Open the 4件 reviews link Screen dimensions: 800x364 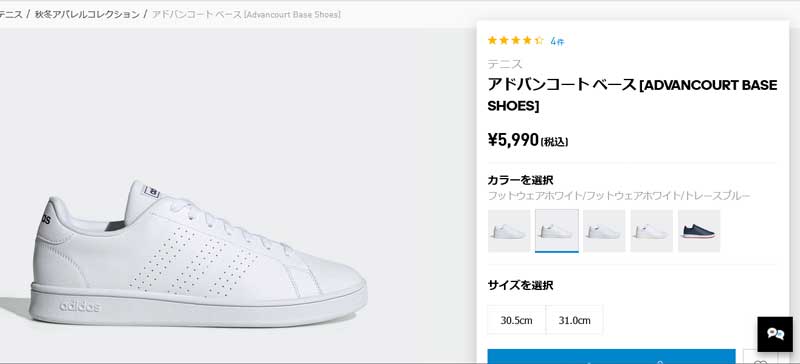(x=557, y=42)
